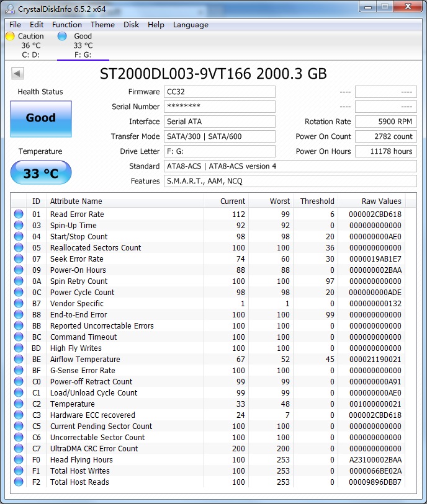Click the Current column header
The width and height of the screenshot is (427, 504).
[226, 201]
